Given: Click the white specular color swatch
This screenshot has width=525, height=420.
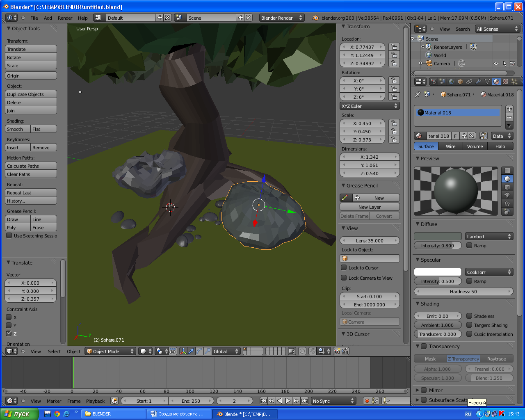Looking at the screenshot, I should [438, 272].
